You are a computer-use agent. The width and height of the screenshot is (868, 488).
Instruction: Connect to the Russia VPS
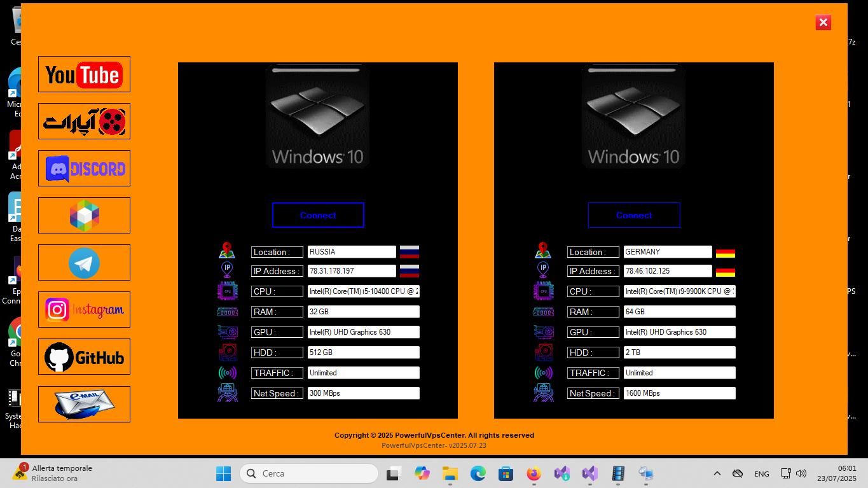coord(318,215)
